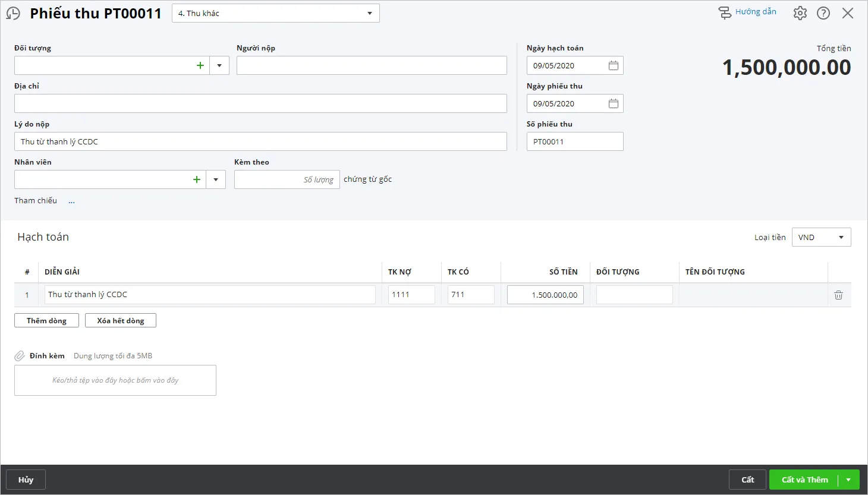Add new Nhân viên with green plus
Screen dimensions: 868x495
tap(197, 179)
